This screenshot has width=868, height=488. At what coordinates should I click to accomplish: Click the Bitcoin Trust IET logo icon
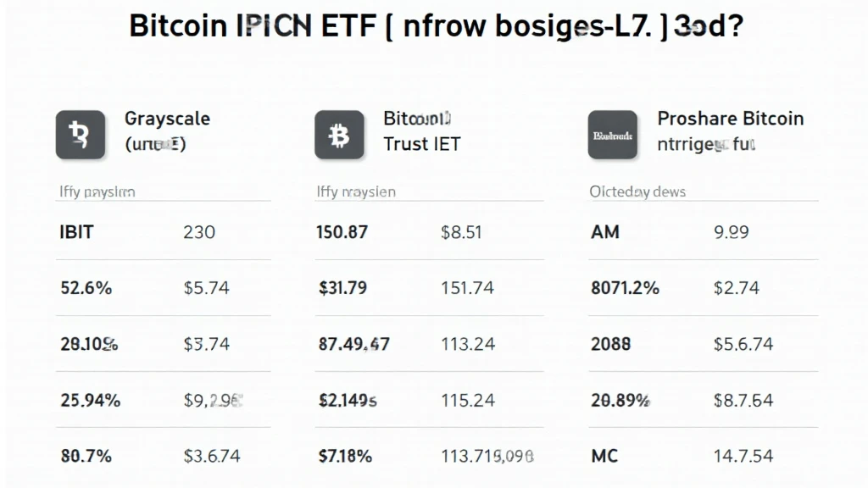pyautogui.click(x=339, y=135)
